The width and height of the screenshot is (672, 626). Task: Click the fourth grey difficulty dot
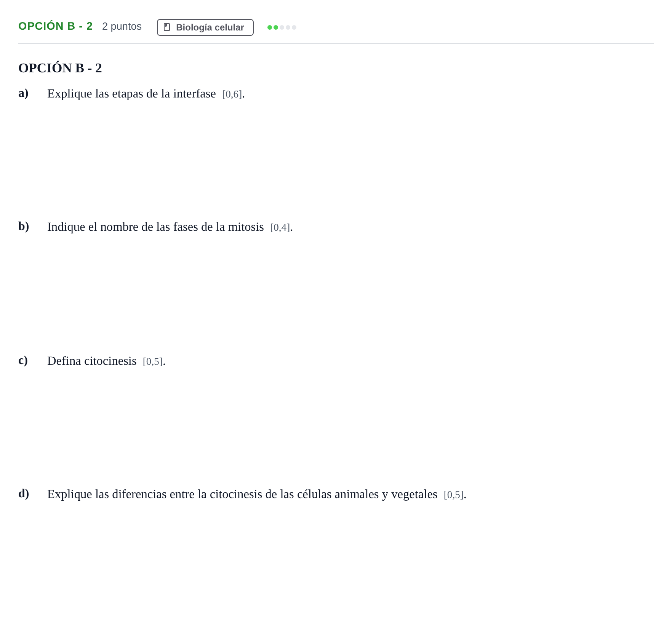[x=288, y=27]
